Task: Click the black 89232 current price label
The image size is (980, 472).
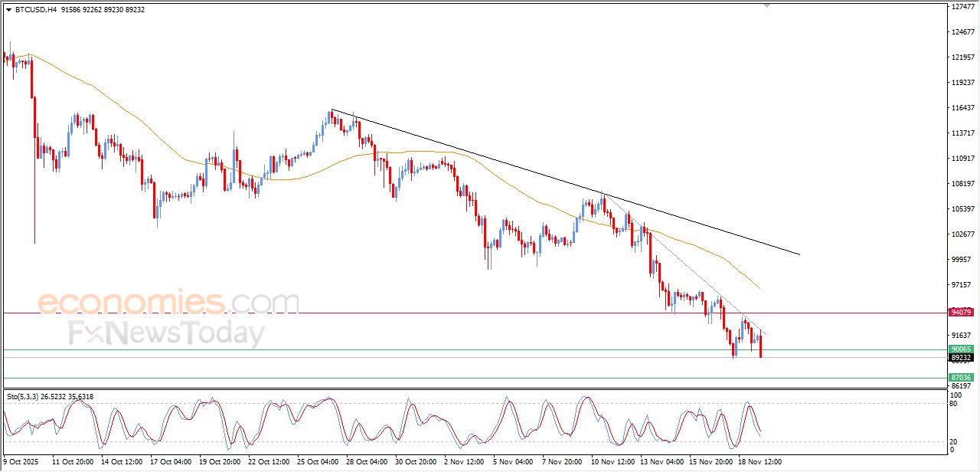Action: point(961,358)
